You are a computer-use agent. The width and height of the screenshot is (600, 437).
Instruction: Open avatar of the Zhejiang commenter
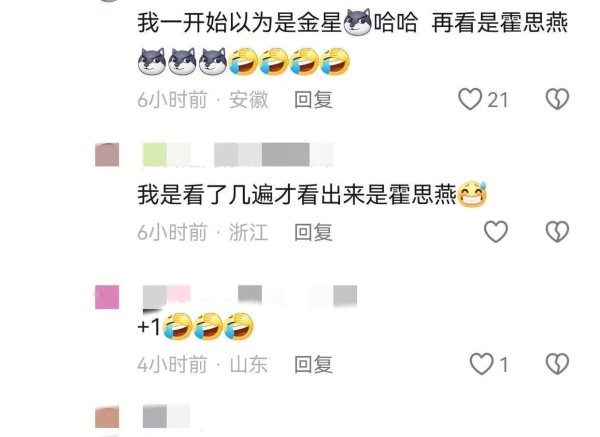tap(107, 155)
